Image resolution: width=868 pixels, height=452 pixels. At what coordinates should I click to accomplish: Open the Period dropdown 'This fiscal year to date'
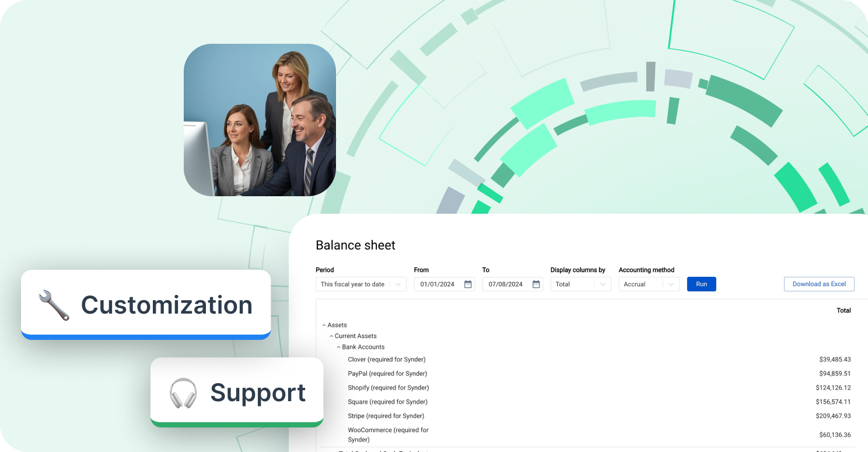pyautogui.click(x=361, y=284)
